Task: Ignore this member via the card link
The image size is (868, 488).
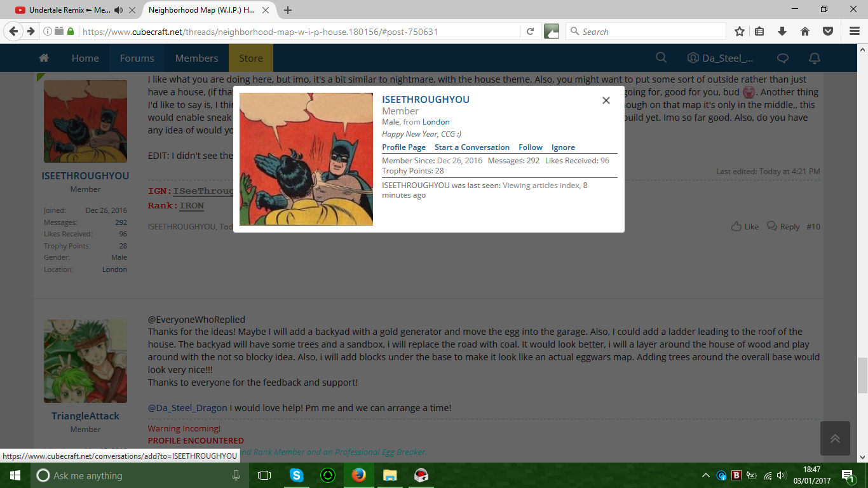Action: pyautogui.click(x=563, y=147)
